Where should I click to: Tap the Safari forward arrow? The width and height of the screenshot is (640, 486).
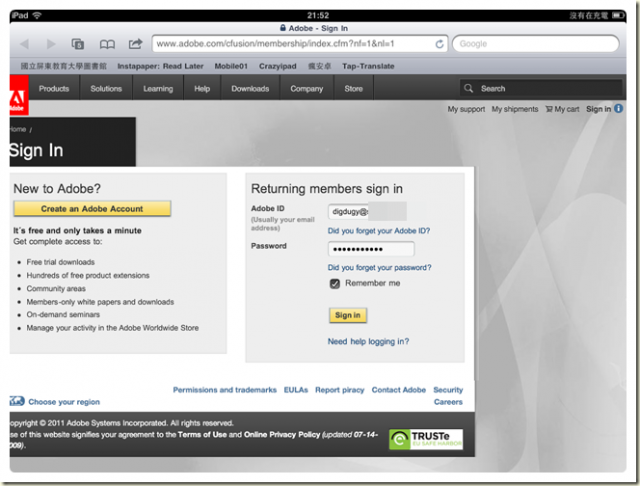[x=51, y=44]
